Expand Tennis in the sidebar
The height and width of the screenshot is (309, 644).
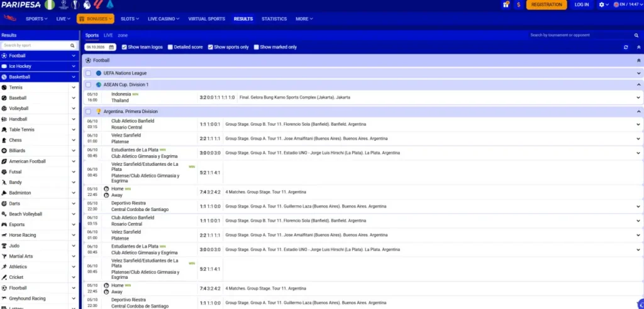[74, 87]
